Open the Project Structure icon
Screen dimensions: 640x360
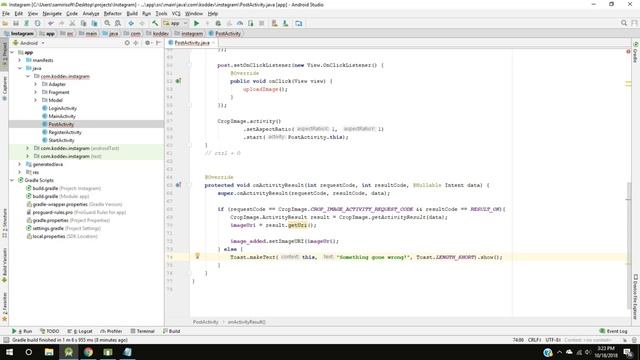pos(299,23)
